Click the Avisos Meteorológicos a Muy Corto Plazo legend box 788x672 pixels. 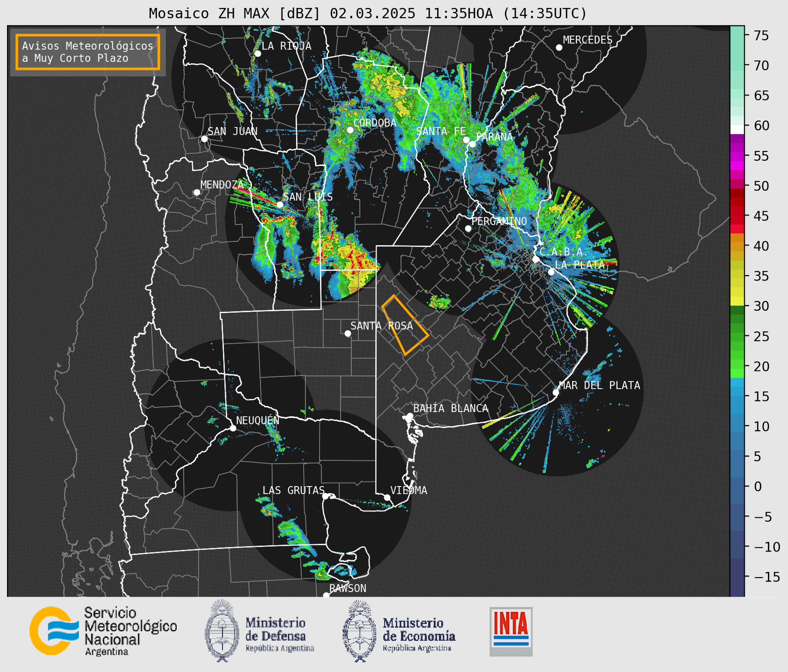coord(88,52)
